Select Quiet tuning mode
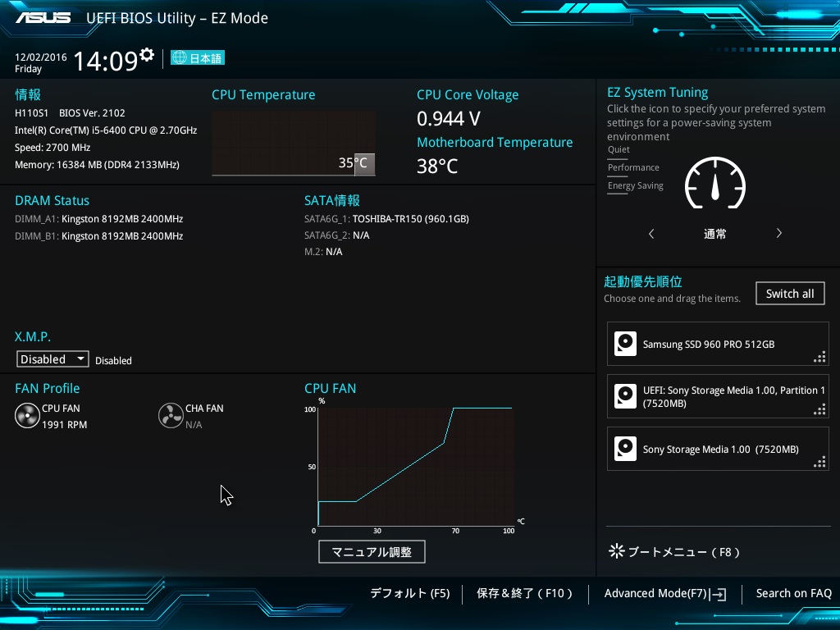Viewport: 840px width, 630px height. coord(619,149)
